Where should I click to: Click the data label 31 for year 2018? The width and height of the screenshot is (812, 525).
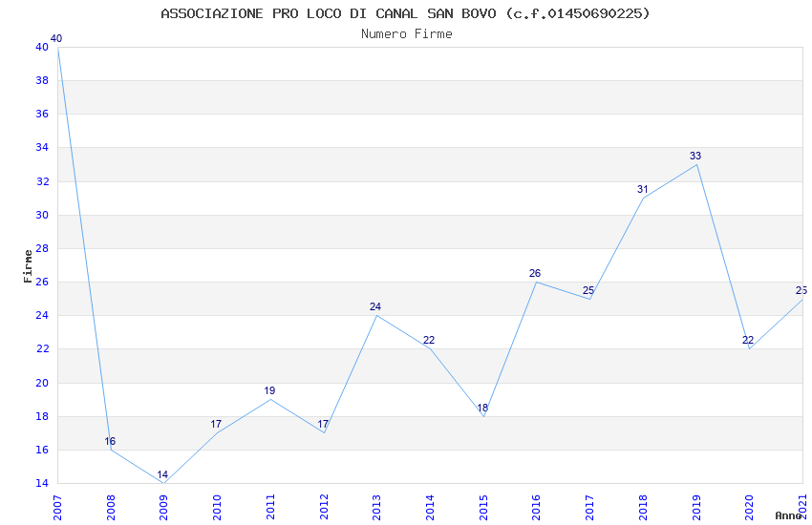[x=643, y=189]
